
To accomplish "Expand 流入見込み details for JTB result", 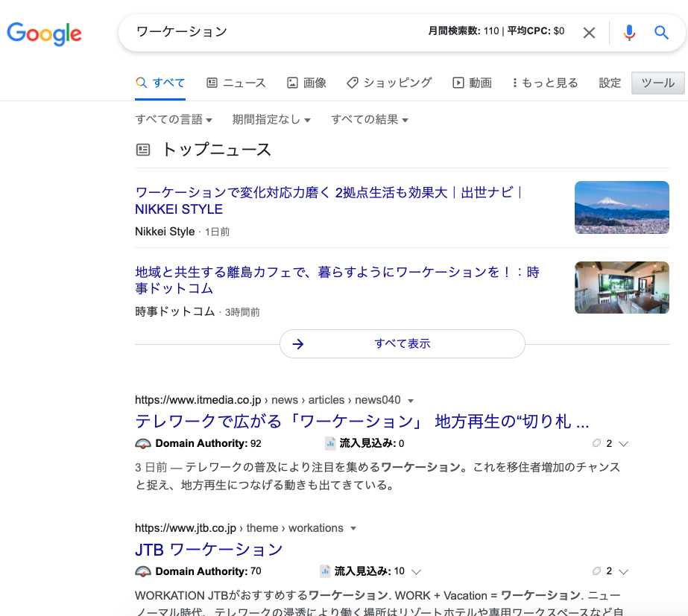I will click(x=417, y=571).
